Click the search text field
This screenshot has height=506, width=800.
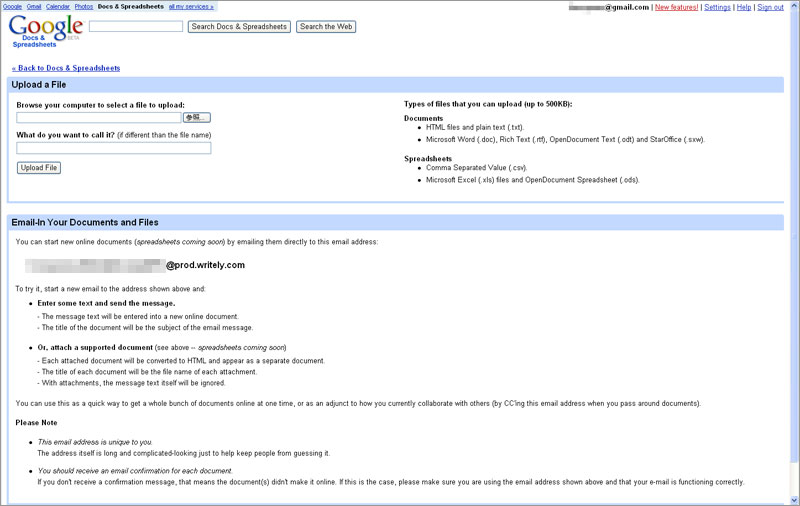click(136, 27)
